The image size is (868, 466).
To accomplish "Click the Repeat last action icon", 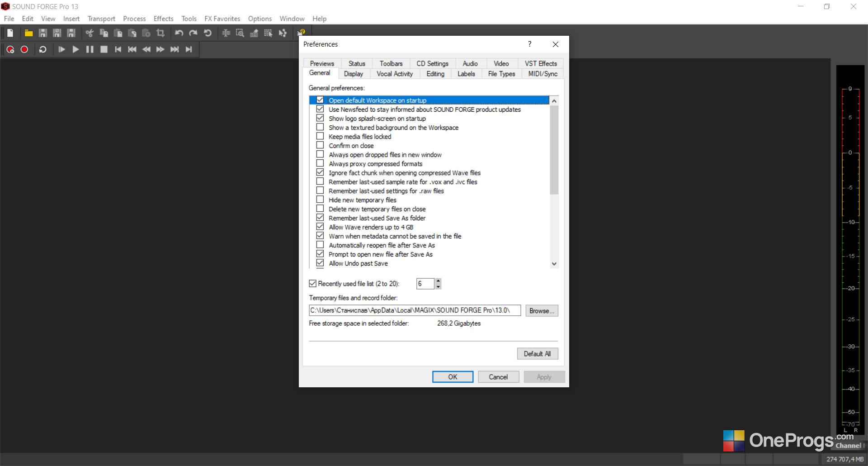I will 208,33.
